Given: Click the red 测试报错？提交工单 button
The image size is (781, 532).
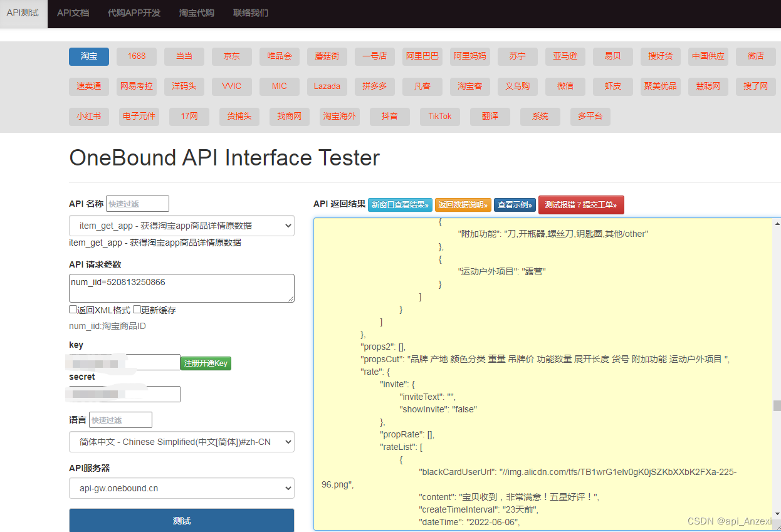Looking at the screenshot, I should (x=581, y=205).
